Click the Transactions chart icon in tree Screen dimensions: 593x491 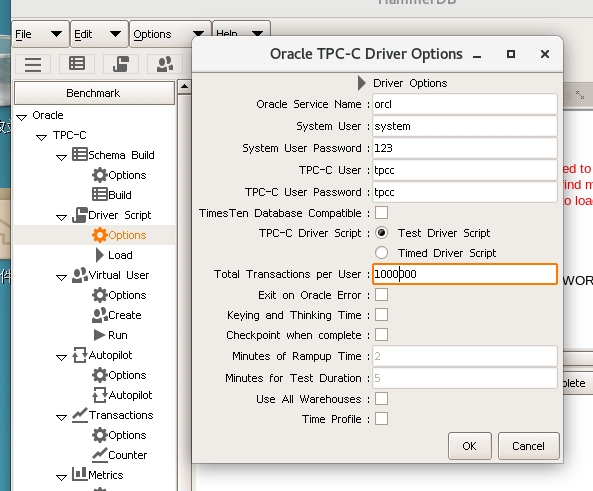(80, 415)
